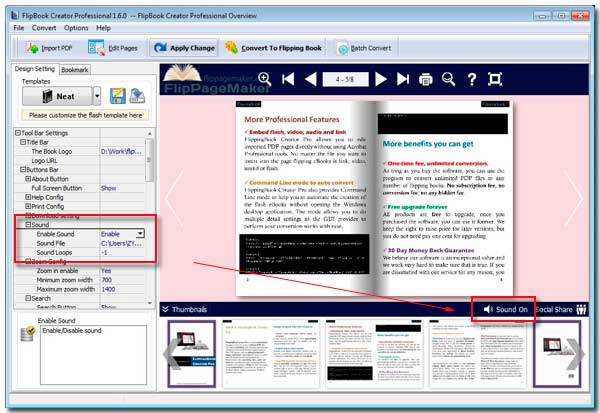Collapse the Thumbnails panel
The width and height of the screenshot is (600, 413).
[x=184, y=309]
